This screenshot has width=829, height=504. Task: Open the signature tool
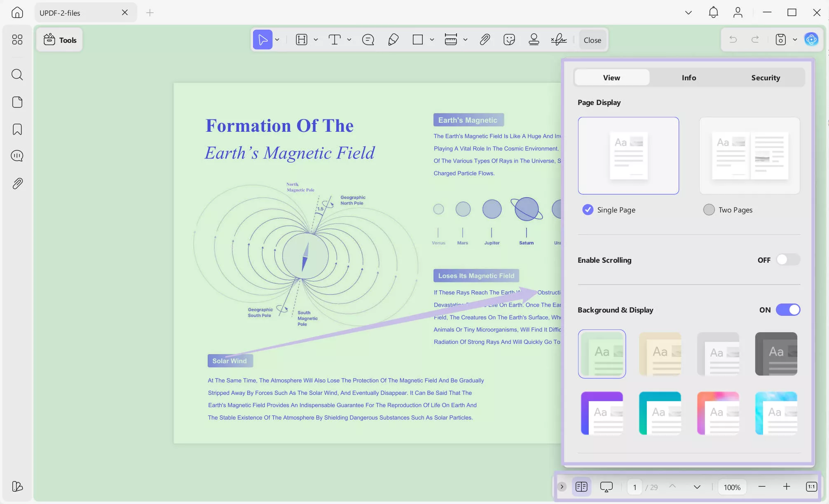coord(559,40)
